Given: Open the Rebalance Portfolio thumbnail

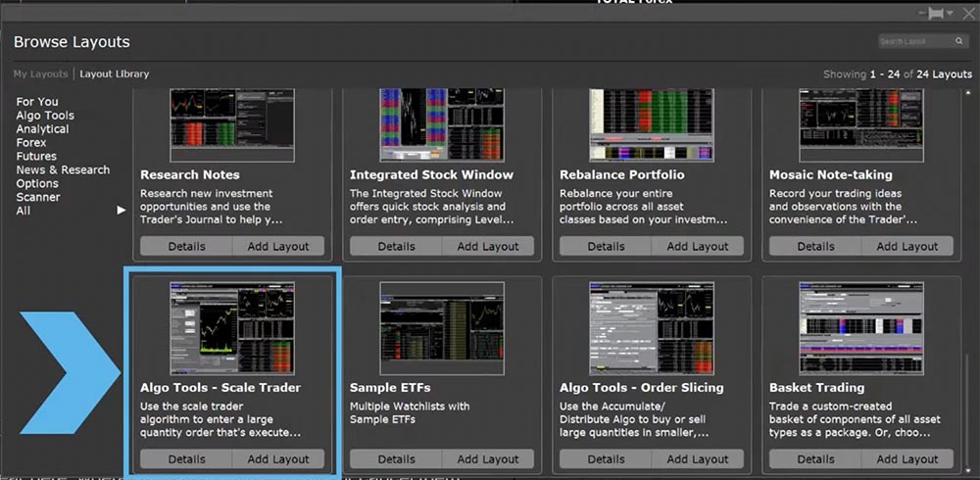Looking at the screenshot, I should [x=652, y=125].
